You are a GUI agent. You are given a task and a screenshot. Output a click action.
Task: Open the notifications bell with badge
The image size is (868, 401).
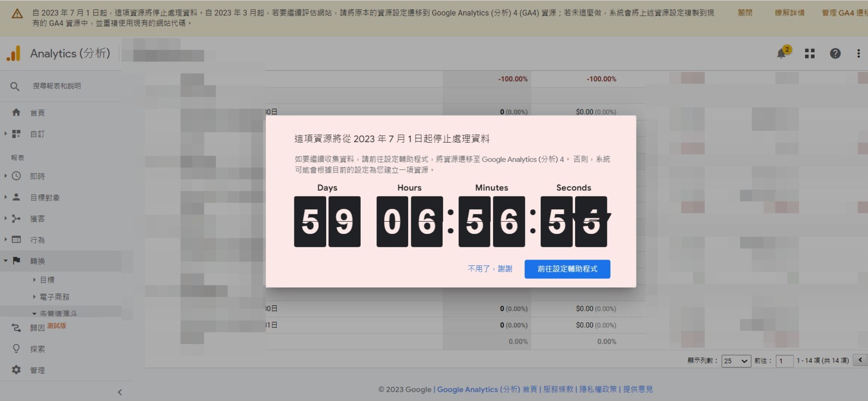click(x=782, y=53)
